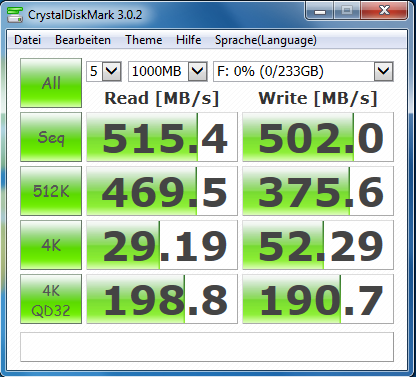
Task: Click the Seq write result 502.0
Action: point(318,137)
